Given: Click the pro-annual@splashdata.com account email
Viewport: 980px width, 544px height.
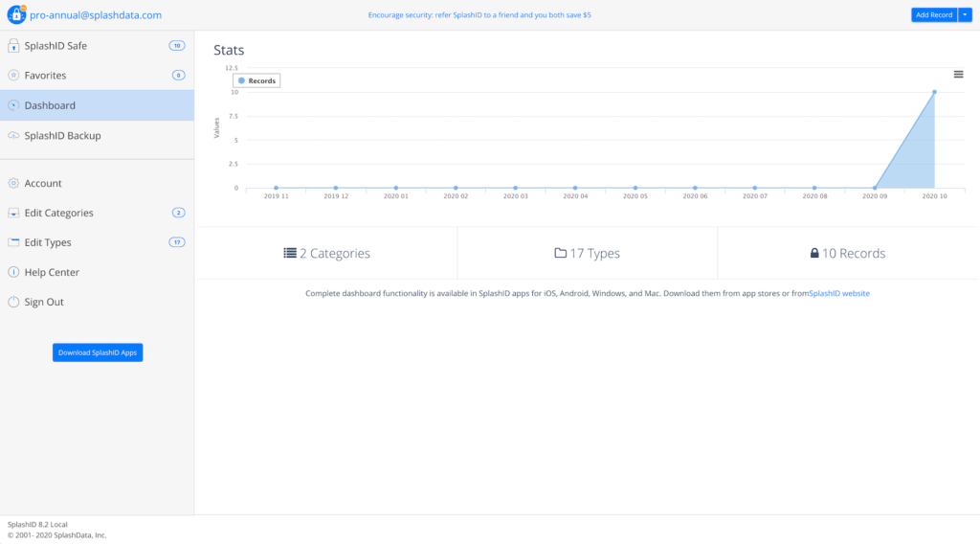Looking at the screenshot, I should (x=96, y=15).
